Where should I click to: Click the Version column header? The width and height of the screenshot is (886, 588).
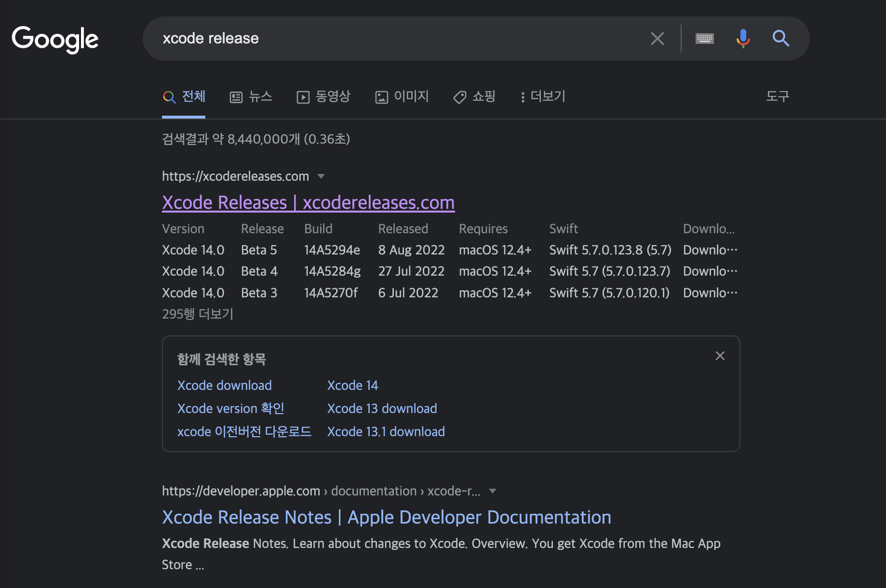pos(183,229)
